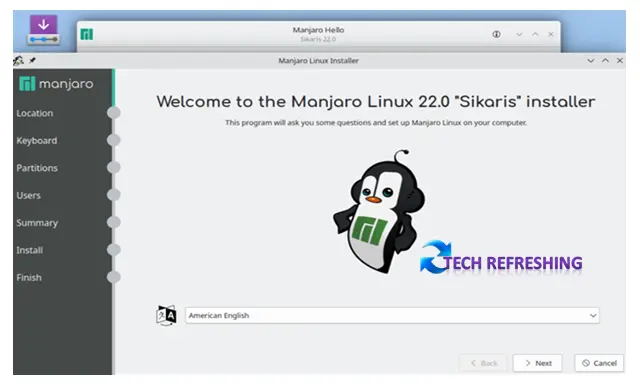
Task: Open the American English language dropdown
Action: pyautogui.click(x=392, y=316)
